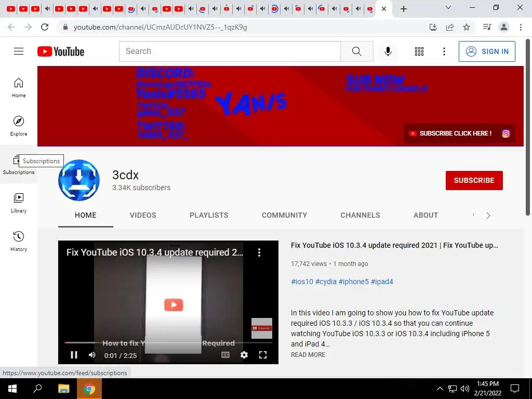Switch to the VIDEOS tab
Image resolution: width=532 pixels, height=399 pixels.
(x=143, y=215)
